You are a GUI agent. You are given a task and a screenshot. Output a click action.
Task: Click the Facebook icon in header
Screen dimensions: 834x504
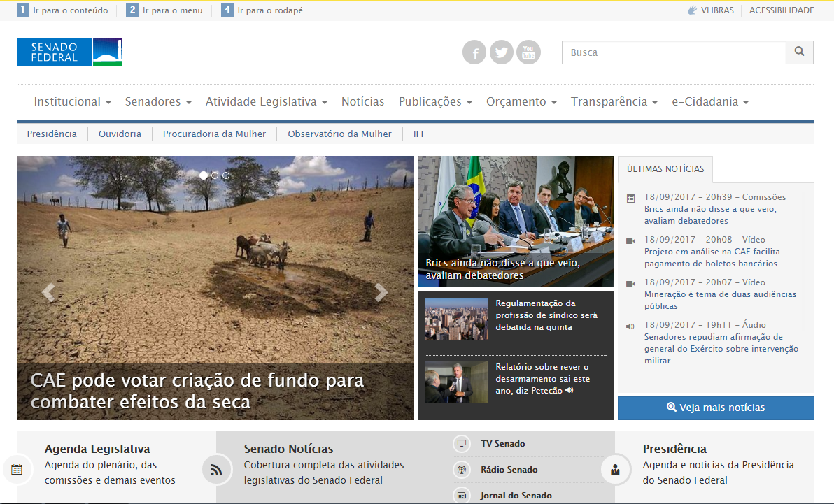(474, 52)
